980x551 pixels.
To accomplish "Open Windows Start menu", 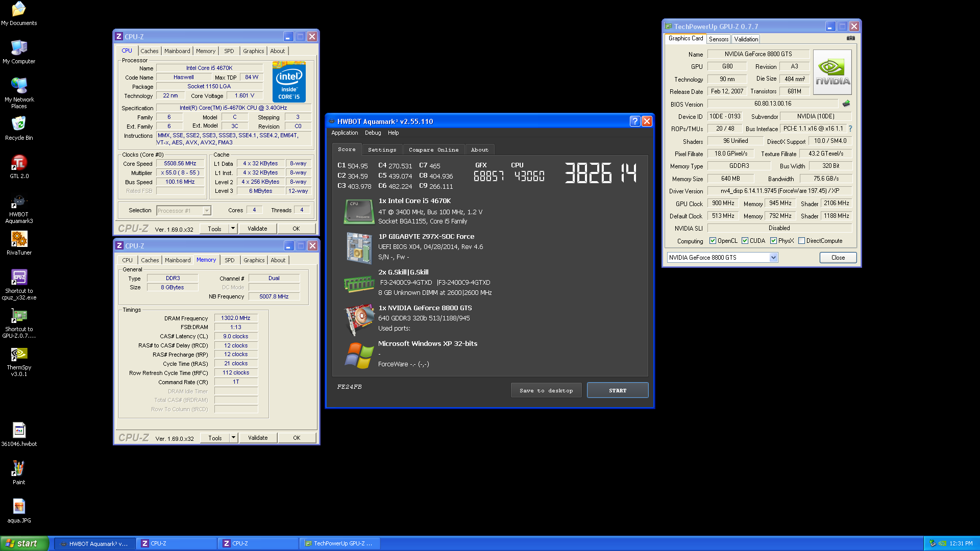I will pos(24,543).
